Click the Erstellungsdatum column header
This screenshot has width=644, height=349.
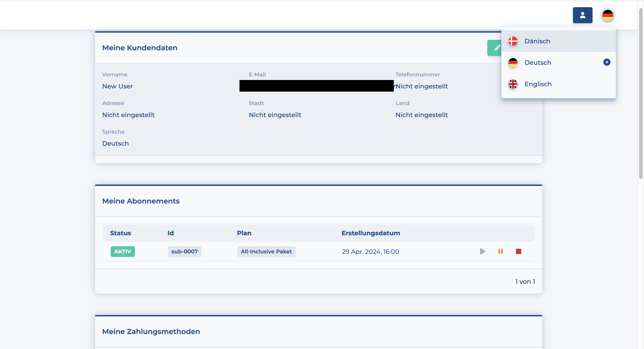tap(371, 233)
